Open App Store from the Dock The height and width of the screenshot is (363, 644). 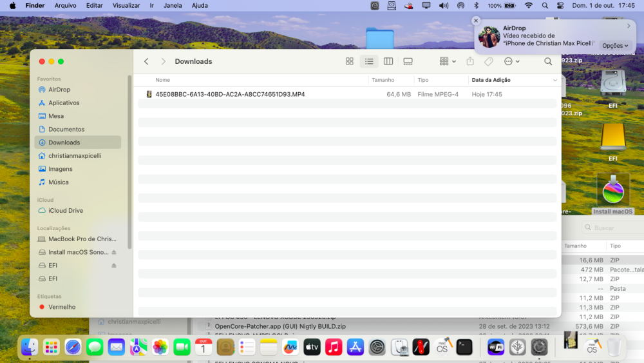pos(355,348)
